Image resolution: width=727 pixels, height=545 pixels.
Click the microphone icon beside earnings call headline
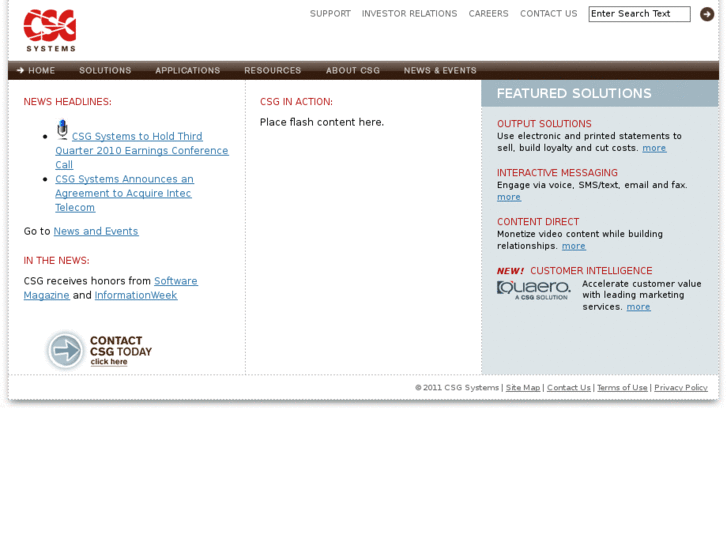pos(62,129)
